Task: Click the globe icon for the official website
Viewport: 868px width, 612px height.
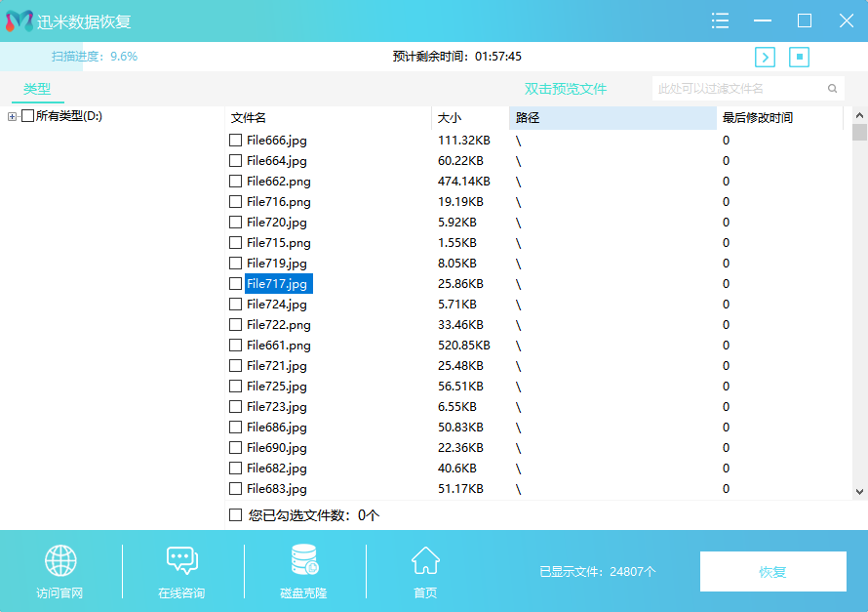Action: (x=60, y=561)
